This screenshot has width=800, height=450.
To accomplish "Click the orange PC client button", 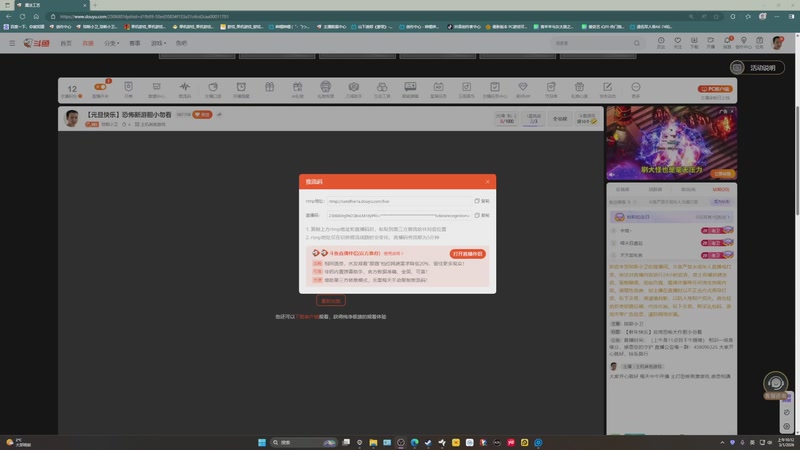I will pos(715,89).
